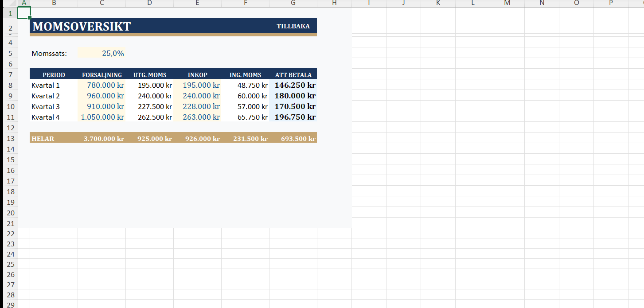
Task: Select the HELAR total cell 693.500 kr
Action: point(293,139)
